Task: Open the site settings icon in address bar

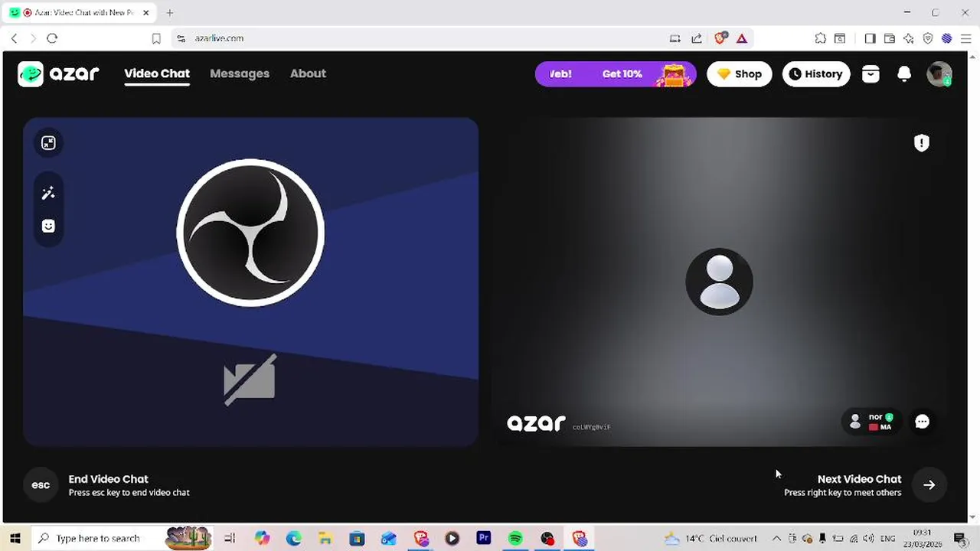Action: [x=181, y=38]
